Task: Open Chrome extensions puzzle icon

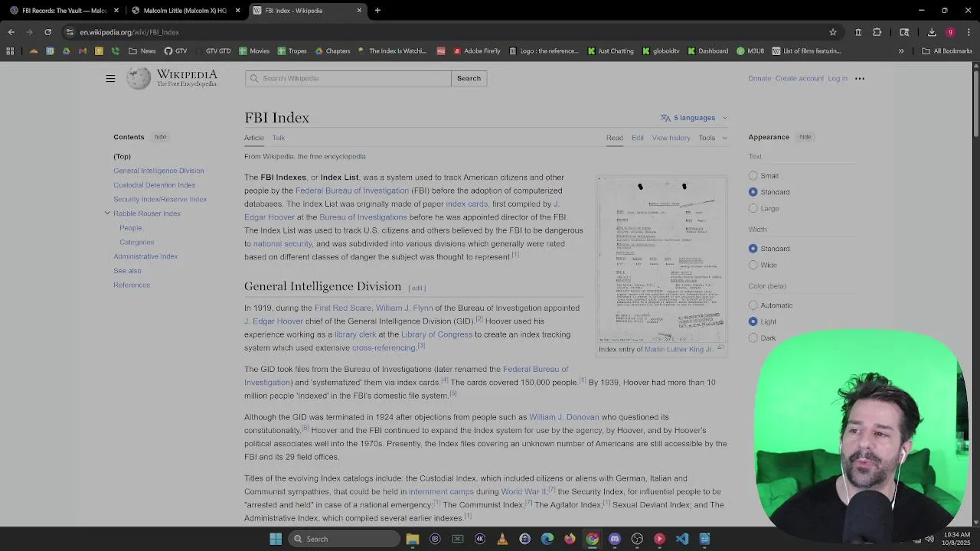Action: click(877, 32)
